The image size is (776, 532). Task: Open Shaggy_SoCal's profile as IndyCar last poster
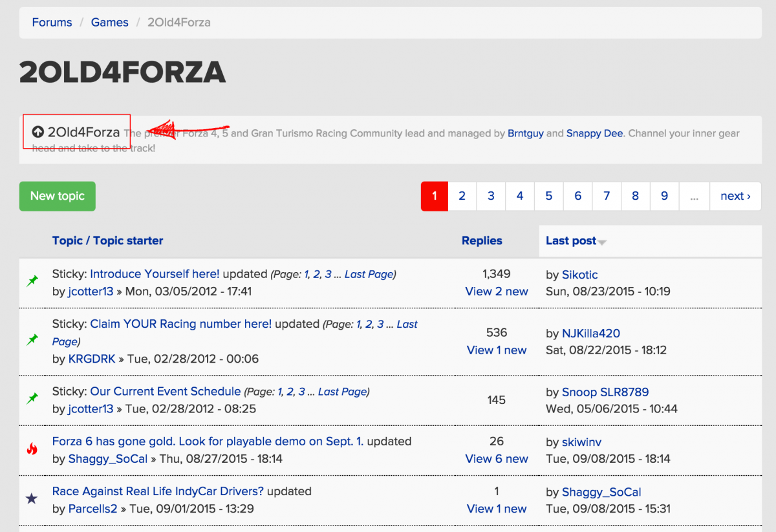(x=601, y=492)
